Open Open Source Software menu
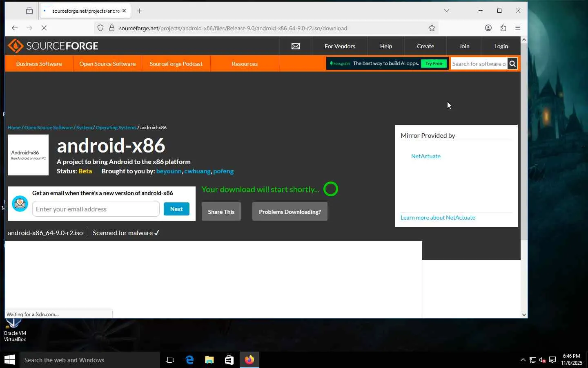Image resolution: width=588 pixels, height=368 pixels. point(107,64)
